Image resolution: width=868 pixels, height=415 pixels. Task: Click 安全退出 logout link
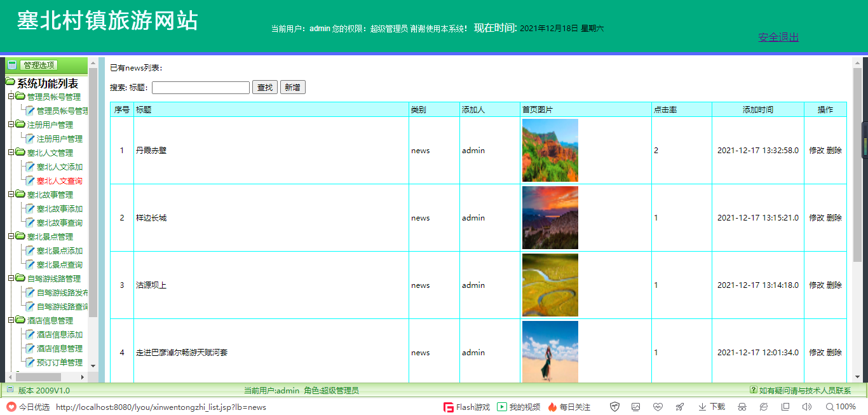tap(778, 37)
